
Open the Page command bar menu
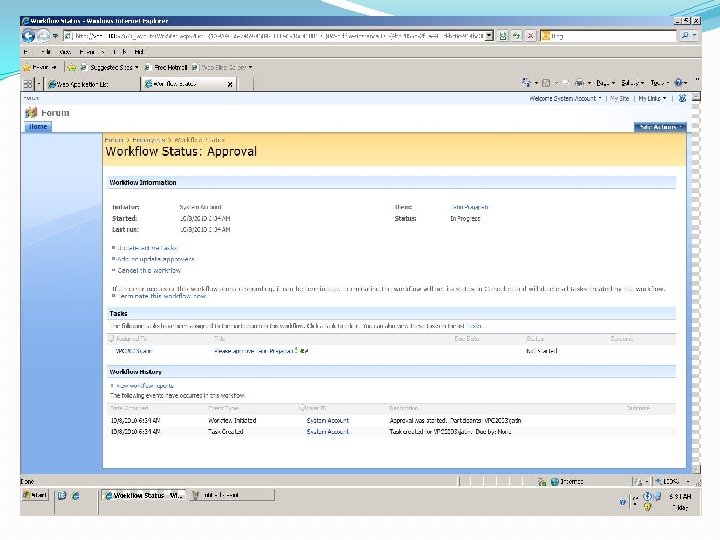605,83
